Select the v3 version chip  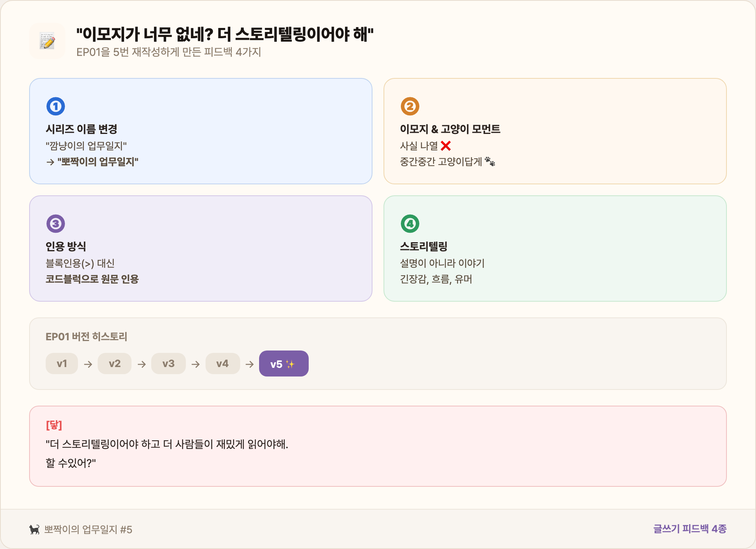[x=169, y=363]
